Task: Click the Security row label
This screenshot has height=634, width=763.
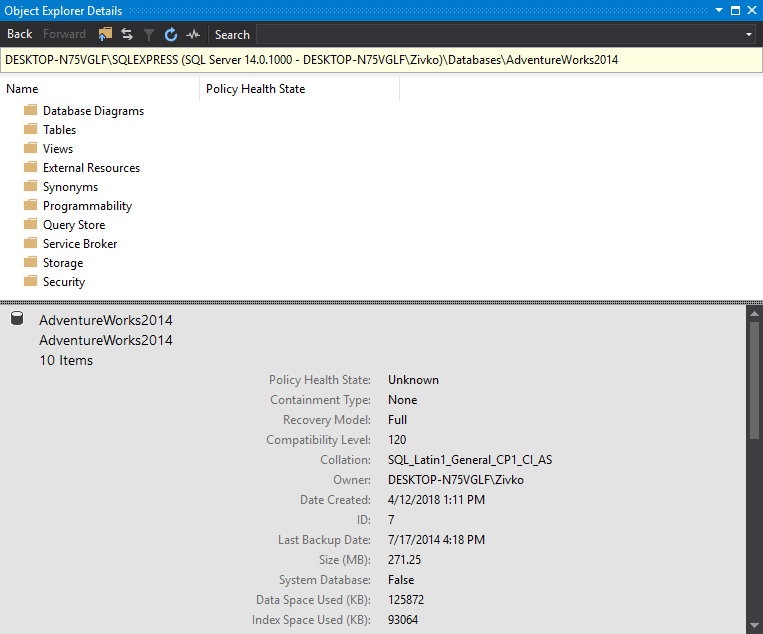Action: pos(64,282)
